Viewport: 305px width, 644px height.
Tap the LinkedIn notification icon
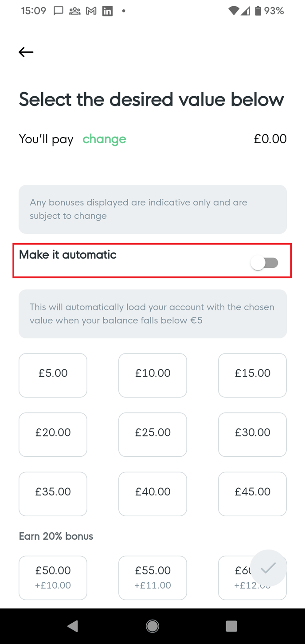(x=107, y=11)
